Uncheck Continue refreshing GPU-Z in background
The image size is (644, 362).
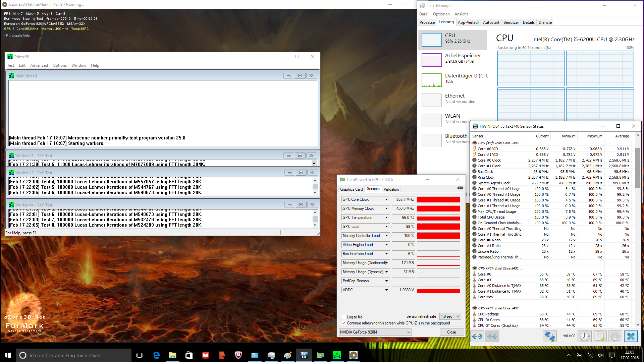[344, 323]
